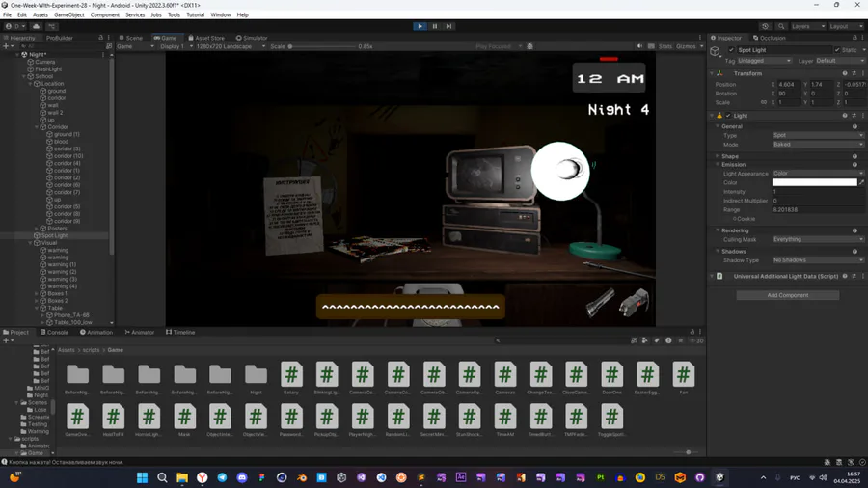Open Light component three-dot menu

(862, 116)
